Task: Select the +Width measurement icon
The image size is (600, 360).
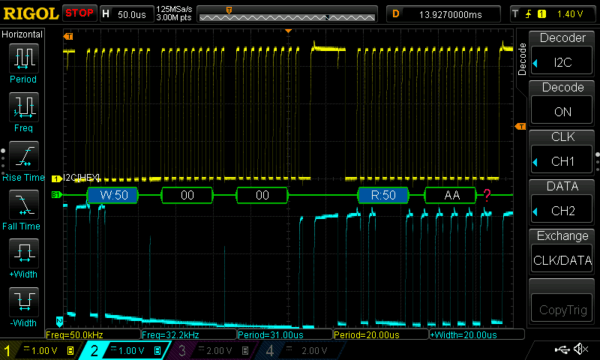Action: [23, 253]
